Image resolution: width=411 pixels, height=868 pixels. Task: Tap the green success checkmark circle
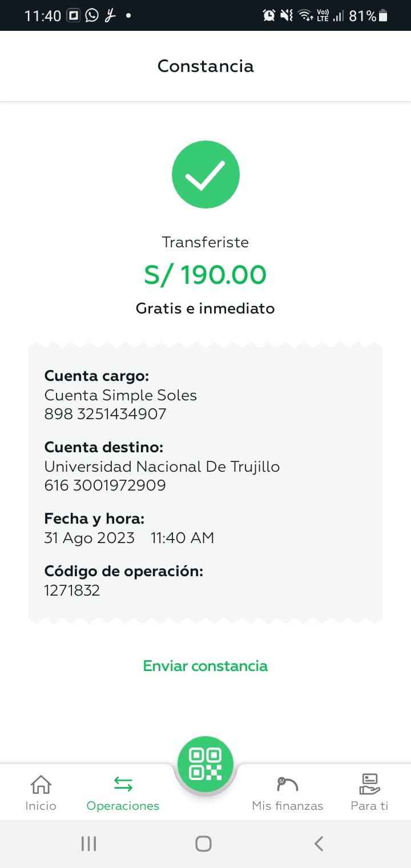[x=205, y=175]
